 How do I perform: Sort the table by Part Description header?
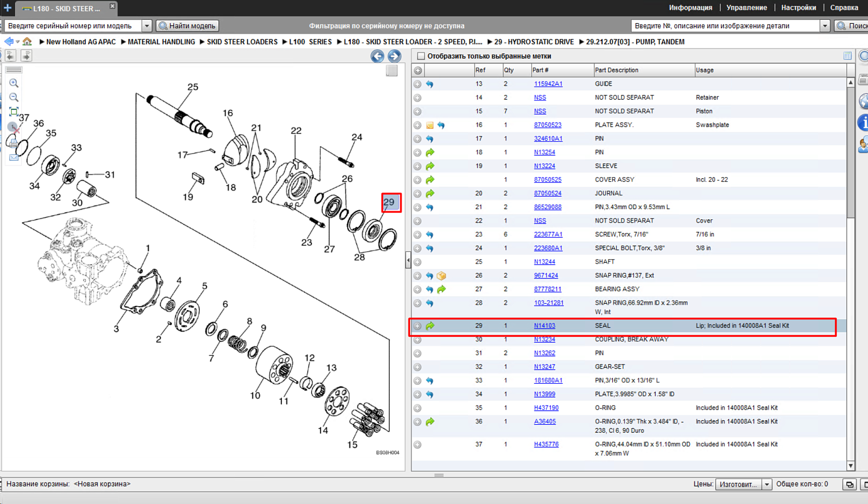point(643,71)
